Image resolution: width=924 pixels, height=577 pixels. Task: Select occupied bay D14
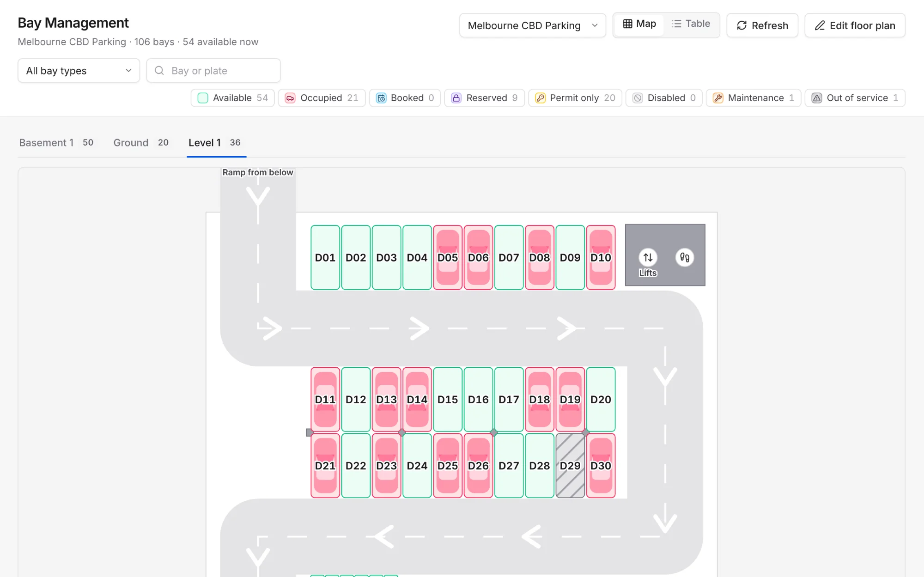(x=417, y=399)
